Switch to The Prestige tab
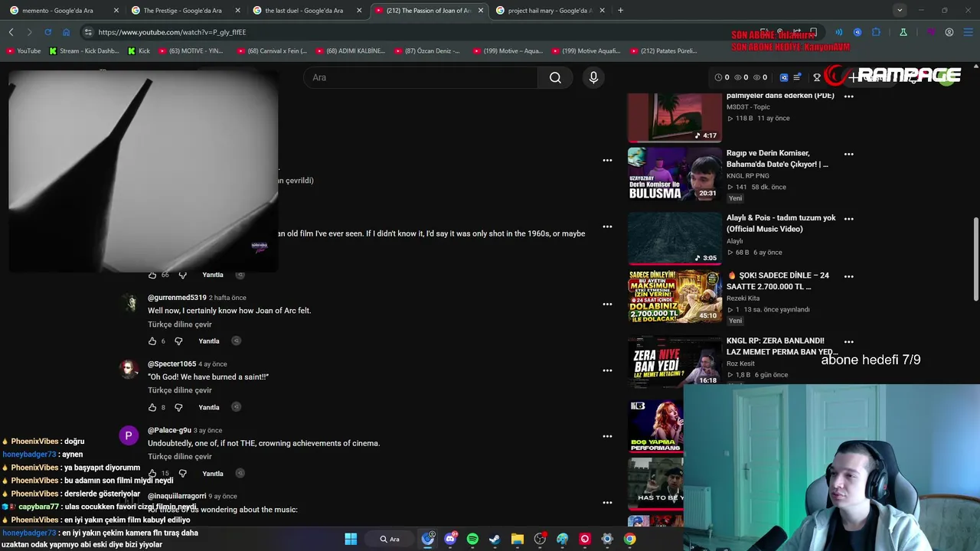Image resolution: width=980 pixels, height=551 pixels. point(185,11)
